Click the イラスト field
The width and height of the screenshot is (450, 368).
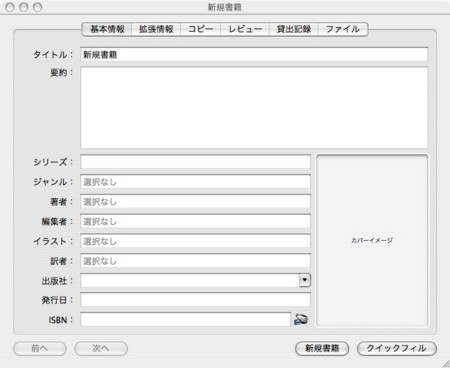click(x=195, y=241)
